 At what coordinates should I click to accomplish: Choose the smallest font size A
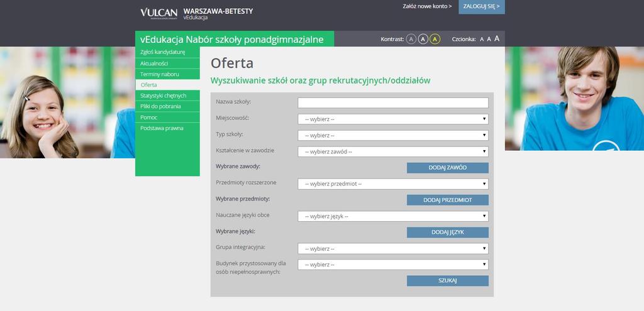click(x=482, y=40)
